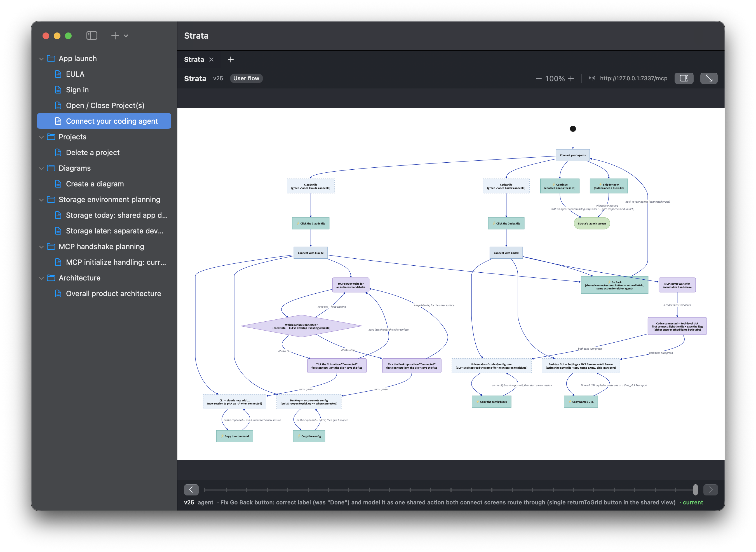Go to previous version with left arrow
Screen dimensions: 756x552
[x=191, y=490]
